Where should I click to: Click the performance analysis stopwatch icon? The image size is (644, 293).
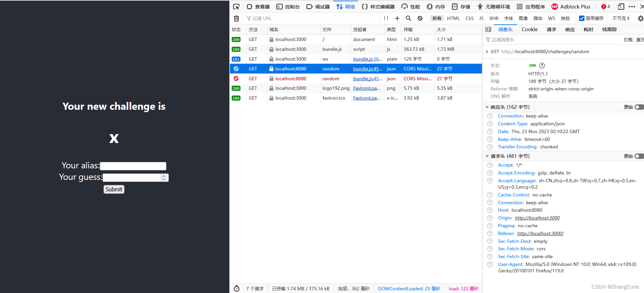coord(236,289)
